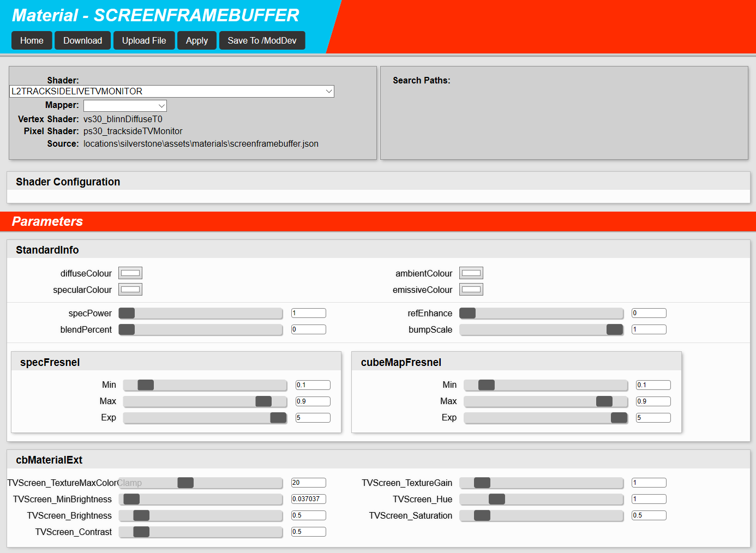Apply the material changes
Viewport: 756px width, 553px height.
tap(197, 40)
